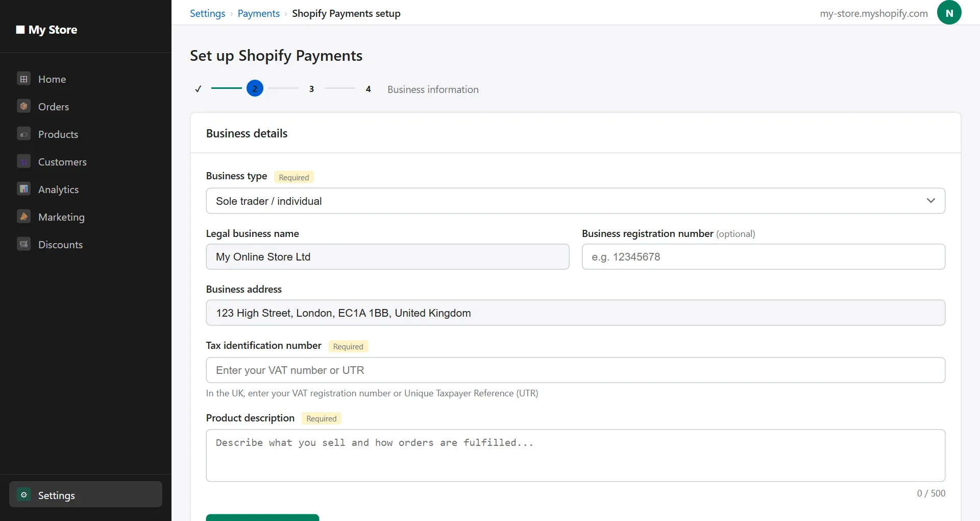The height and width of the screenshot is (521, 980).
Task: Open Discounts in the sidebar
Action: point(86,245)
